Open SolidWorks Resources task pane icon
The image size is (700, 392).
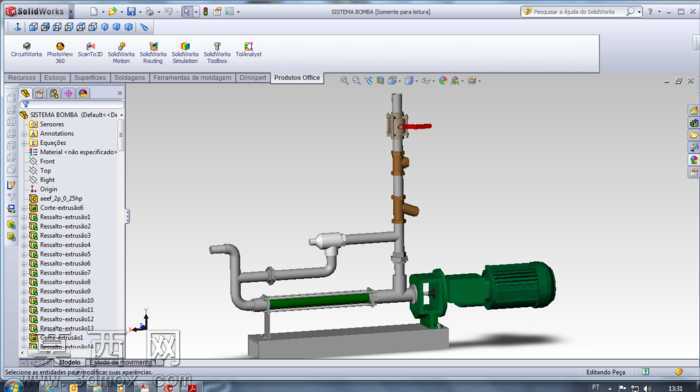(693, 110)
